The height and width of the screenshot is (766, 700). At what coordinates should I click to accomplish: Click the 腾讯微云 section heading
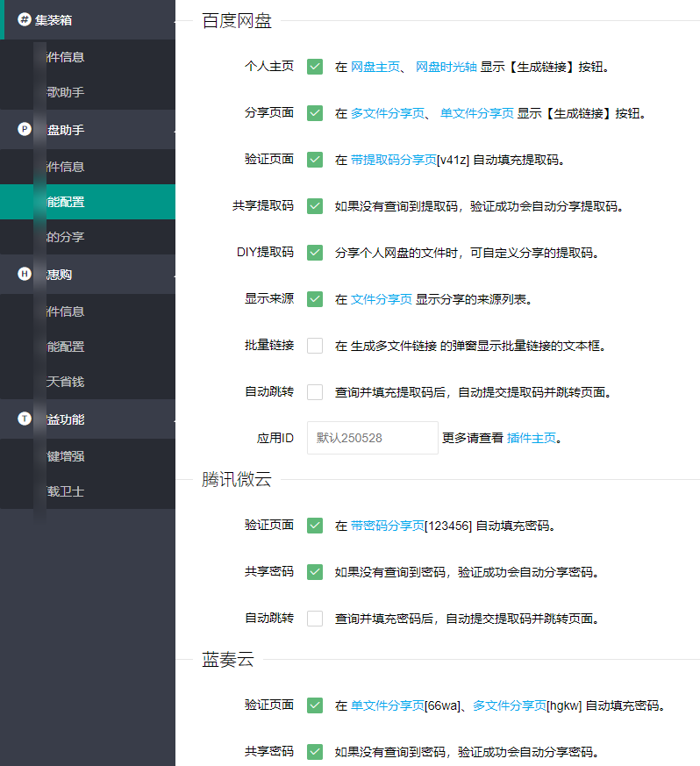tap(237, 479)
